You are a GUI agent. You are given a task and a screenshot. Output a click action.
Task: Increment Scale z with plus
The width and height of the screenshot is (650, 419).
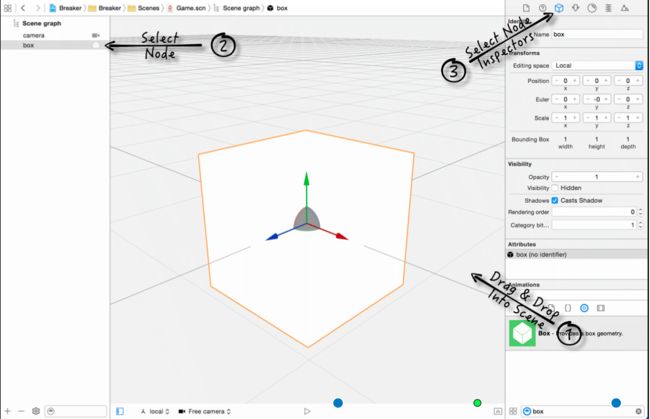638,118
